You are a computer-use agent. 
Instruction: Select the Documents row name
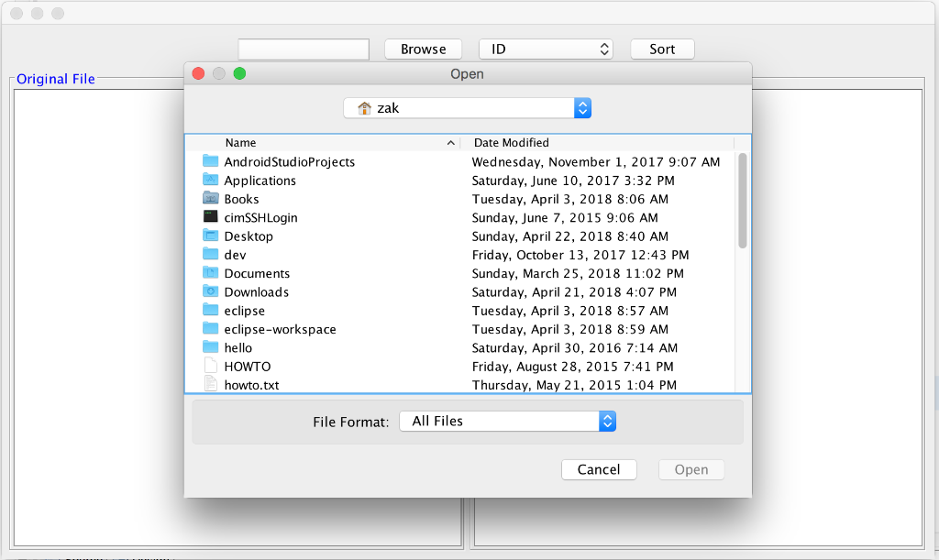pos(257,273)
